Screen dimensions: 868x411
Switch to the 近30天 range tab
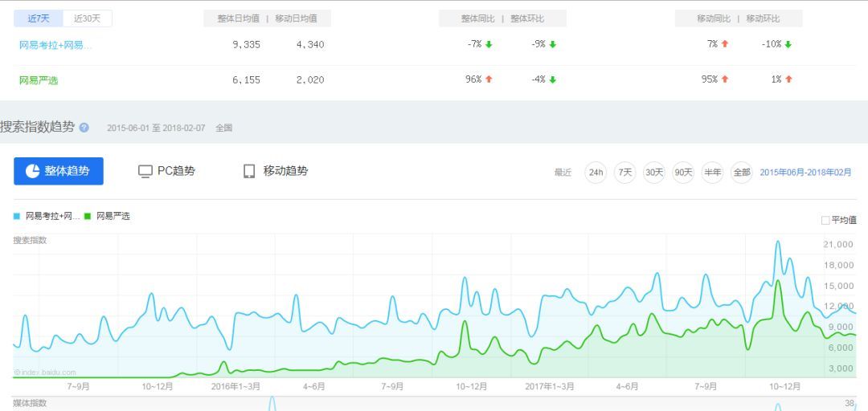(x=88, y=18)
